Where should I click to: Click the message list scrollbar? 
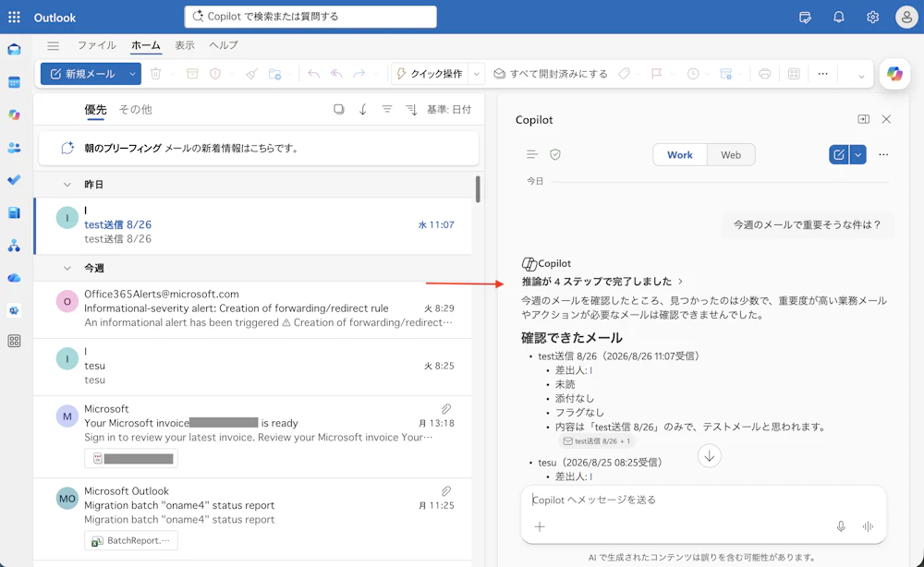tap(478, 188)
